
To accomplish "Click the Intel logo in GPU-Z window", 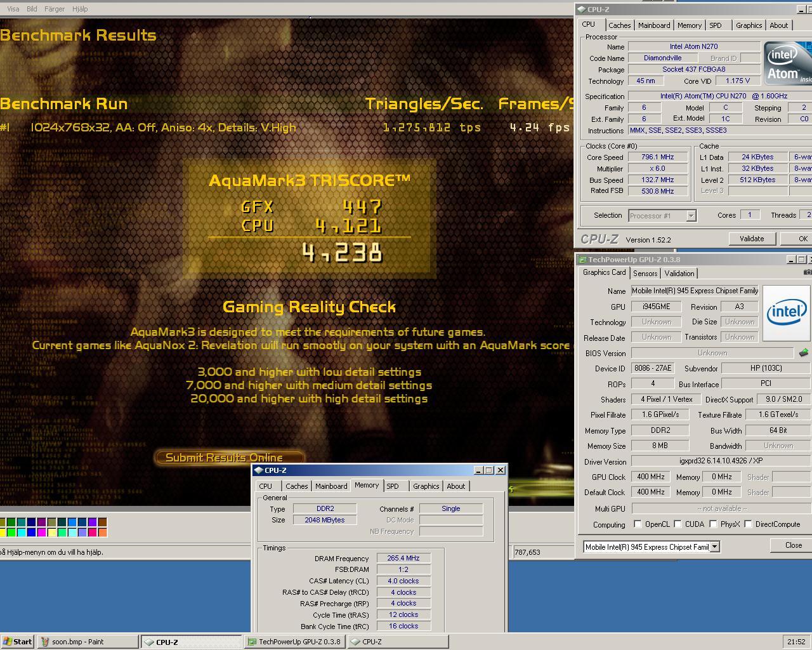I will click(787, 312).
